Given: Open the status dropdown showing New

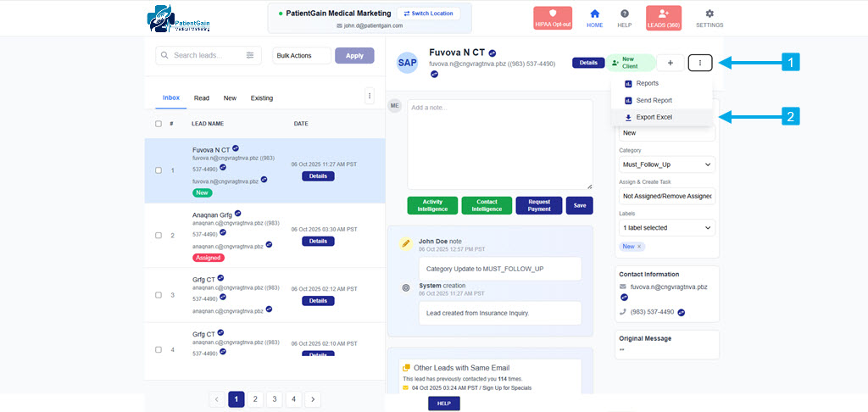Looking at the screenshot, I should coord(666,133).
